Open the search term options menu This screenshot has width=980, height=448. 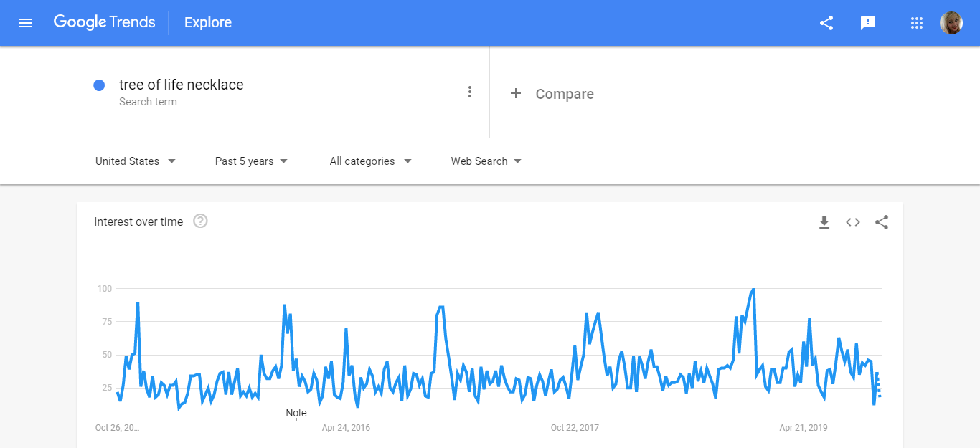470,92
